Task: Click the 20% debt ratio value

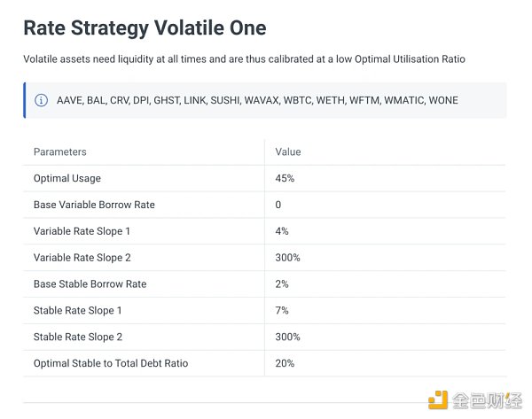Action: (285, 363)
